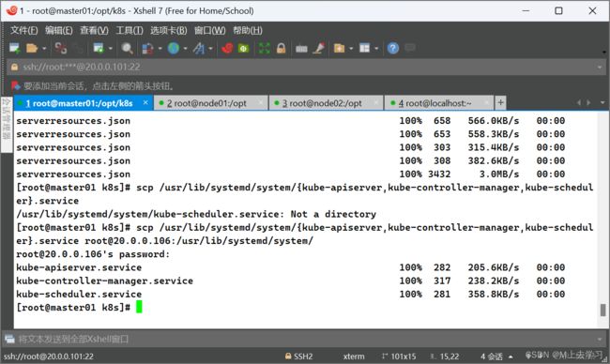Expand the 4 会话 sessions arrow

pos(511,356)
